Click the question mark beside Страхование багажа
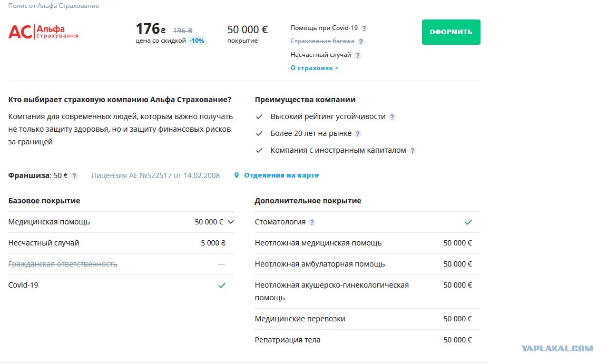The image size is (607, 364). point(361,42)
